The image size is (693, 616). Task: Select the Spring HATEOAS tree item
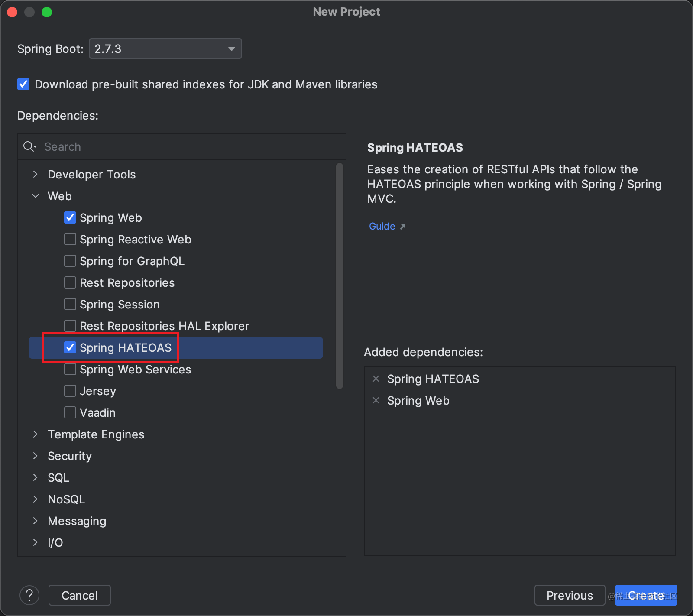pyautogui.click(x=126, y=348)
